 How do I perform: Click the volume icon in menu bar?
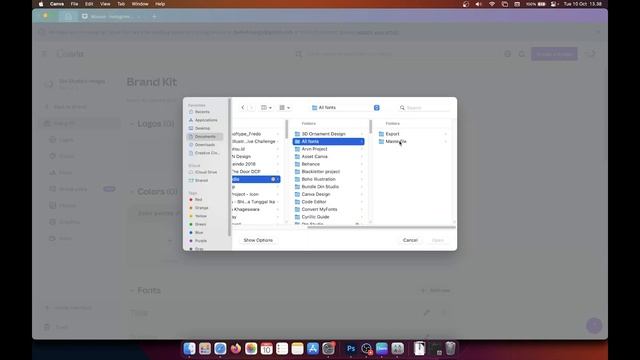478,4
